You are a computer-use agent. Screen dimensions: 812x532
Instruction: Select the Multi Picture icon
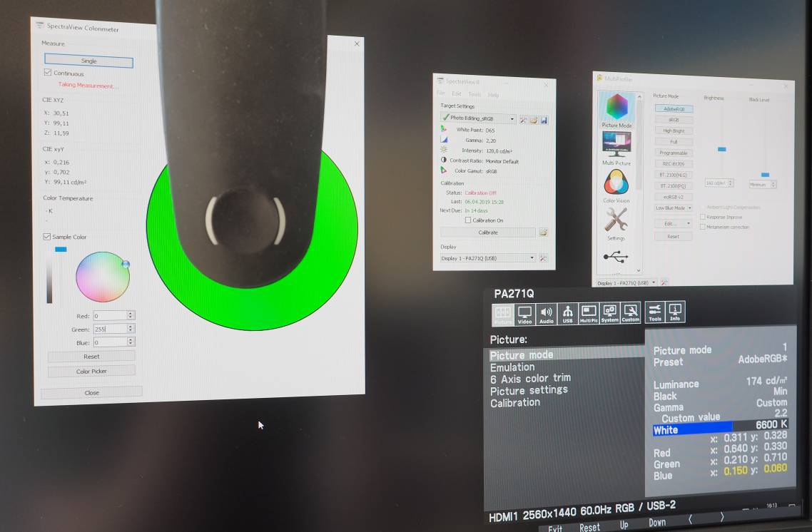616,145
